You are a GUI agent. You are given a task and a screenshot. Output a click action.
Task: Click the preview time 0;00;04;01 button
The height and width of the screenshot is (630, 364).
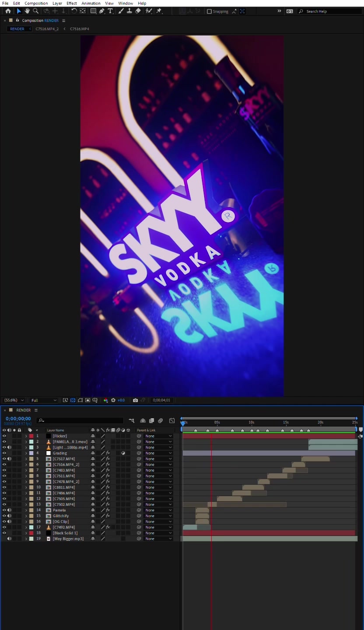(x=161, y=400)
